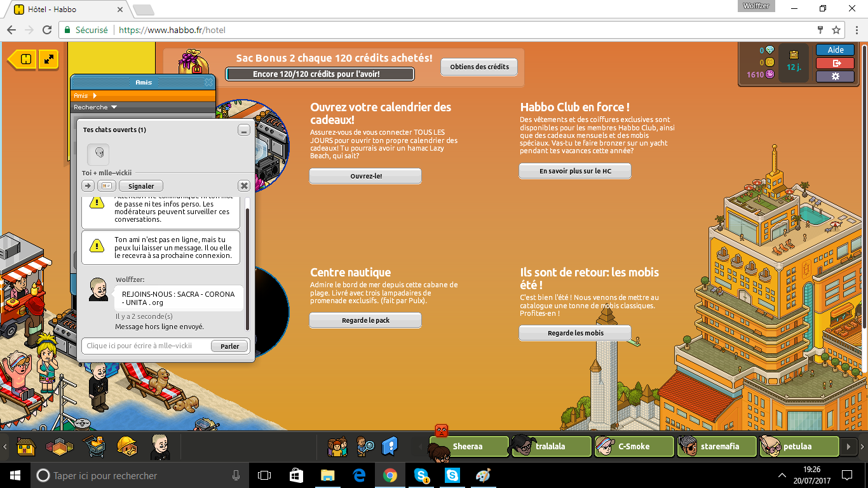Click the gold credits coin icon
This screenshot has height=488, width=868.
[770, 62]
